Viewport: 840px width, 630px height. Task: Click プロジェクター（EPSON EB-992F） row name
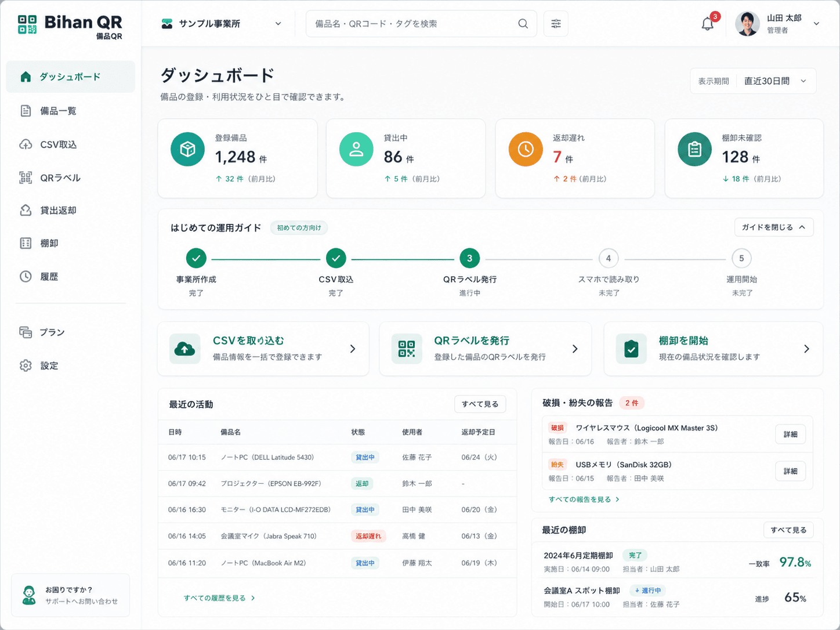tap(271, 484)
